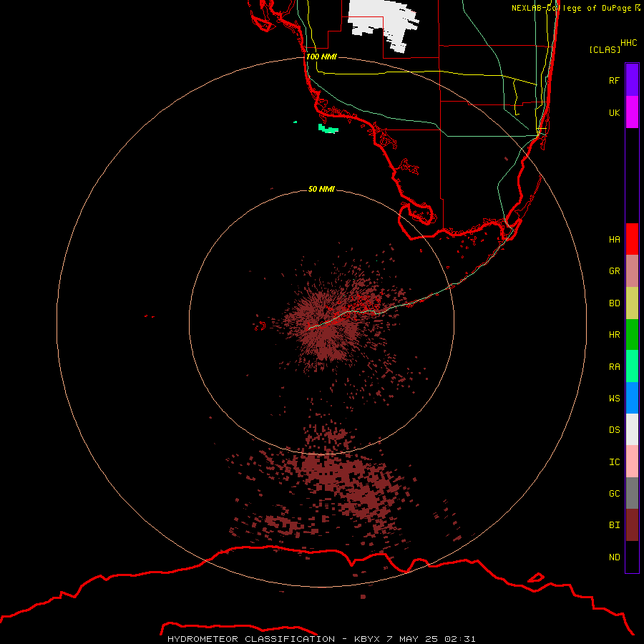The width and height of the screenshot is (644, 644).
Task: Click the ND black legend swatch
Action: coord(632,557)
